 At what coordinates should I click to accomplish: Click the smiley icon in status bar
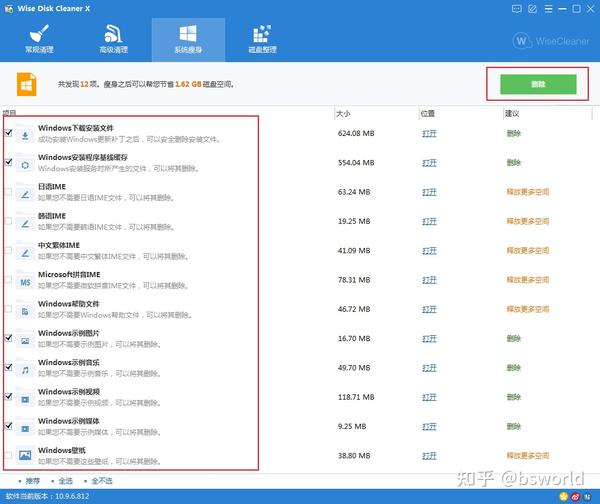(564, 496)
